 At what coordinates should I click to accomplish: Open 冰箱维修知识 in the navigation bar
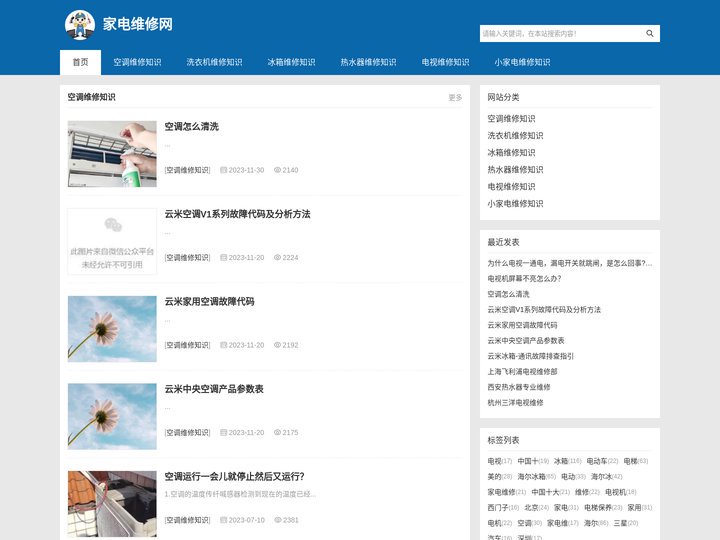pos(291,62)
